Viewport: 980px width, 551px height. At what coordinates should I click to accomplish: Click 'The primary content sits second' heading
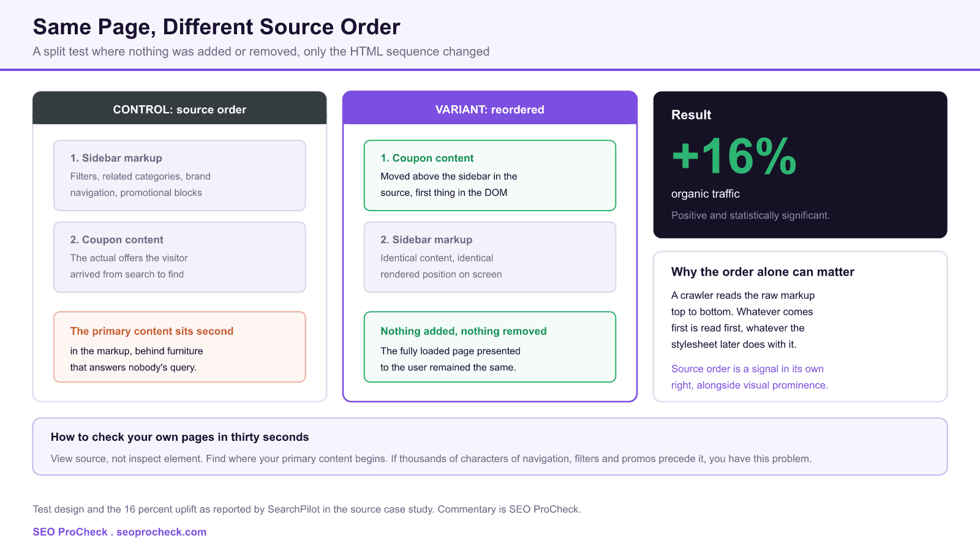(x=152, y=331)
